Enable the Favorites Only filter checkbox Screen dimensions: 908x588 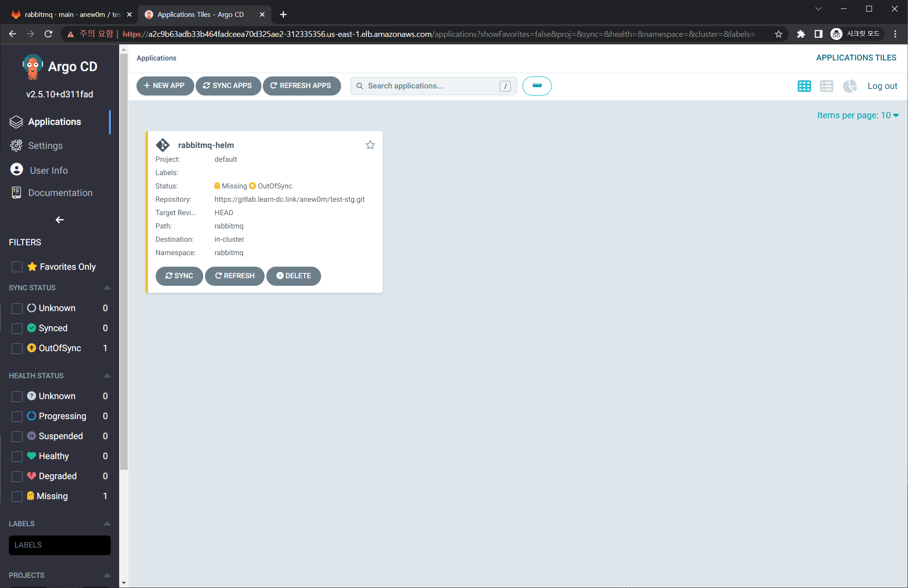(17, 267)
